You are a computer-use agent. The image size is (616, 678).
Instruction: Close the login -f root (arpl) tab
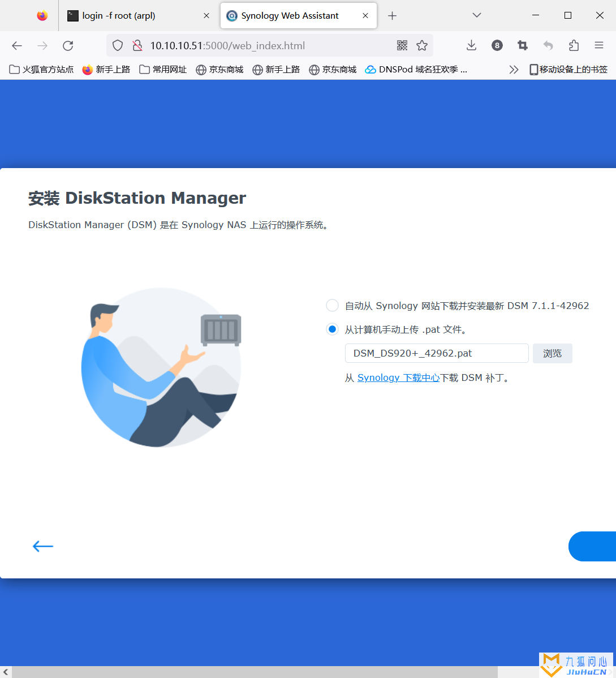pos(206,16)
